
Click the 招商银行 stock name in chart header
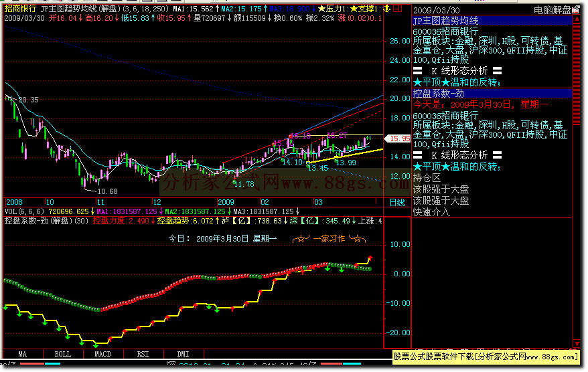[20, 8]
